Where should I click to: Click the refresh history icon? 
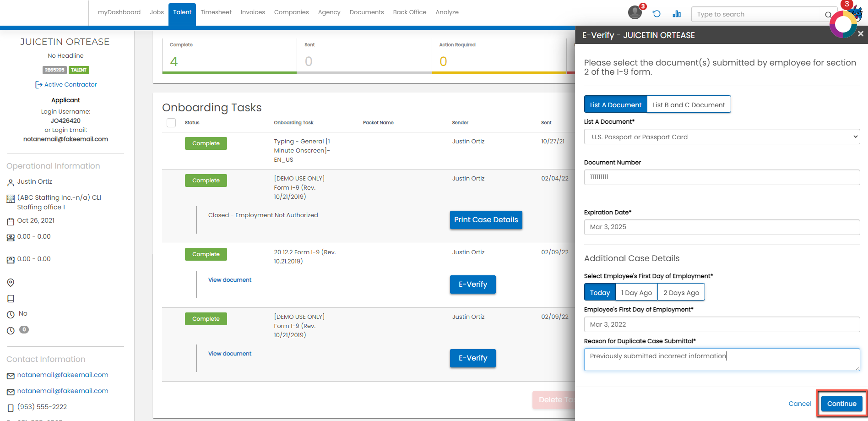pyautogui.click(x=656, y=14)
